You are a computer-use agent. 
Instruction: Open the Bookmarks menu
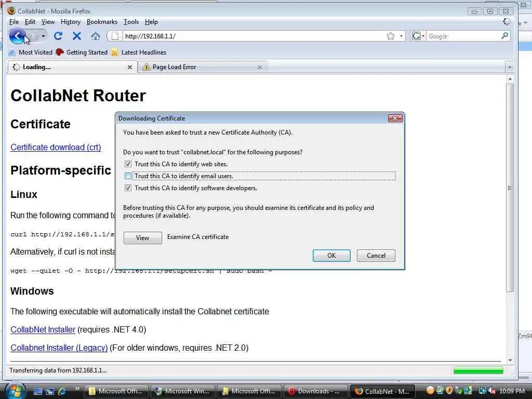coord(102,22)
